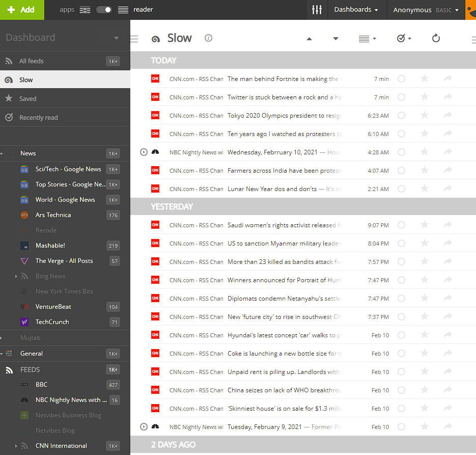
Task: Share the Twitter rock and hard place article
Action: click(x=448, y=97)
